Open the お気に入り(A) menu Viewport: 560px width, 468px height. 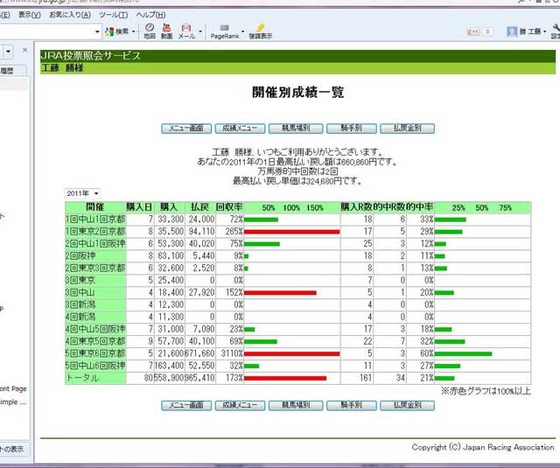pyautogui.click(x=70, y=15)
